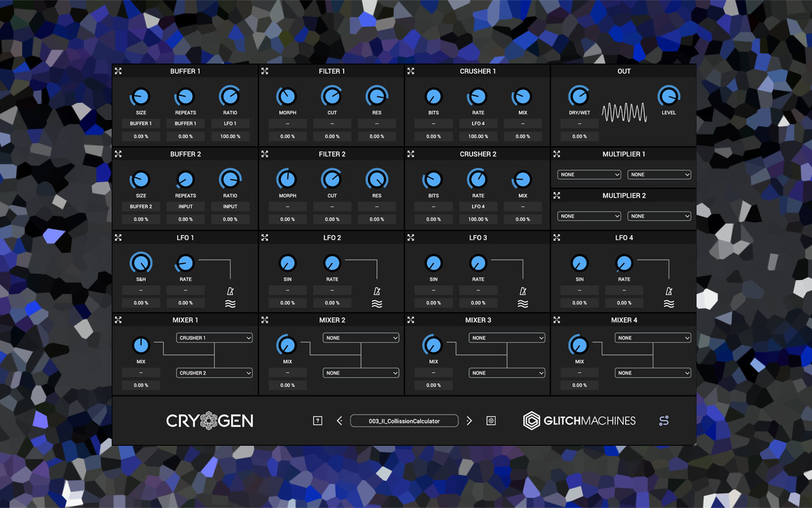Click Buffer 2 Repeats INPUT field
This screenshot has height=508, width=812.
[x=186, y=206]
